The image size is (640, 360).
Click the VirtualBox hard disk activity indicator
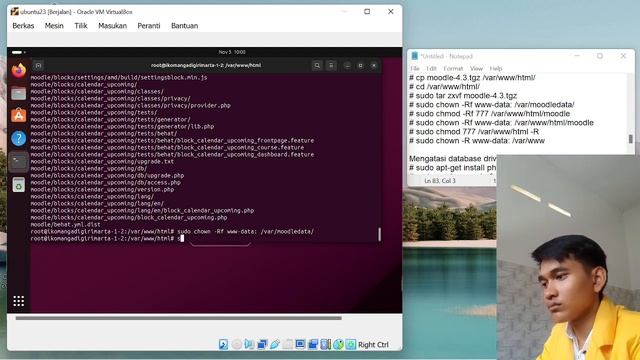point(223,344)
